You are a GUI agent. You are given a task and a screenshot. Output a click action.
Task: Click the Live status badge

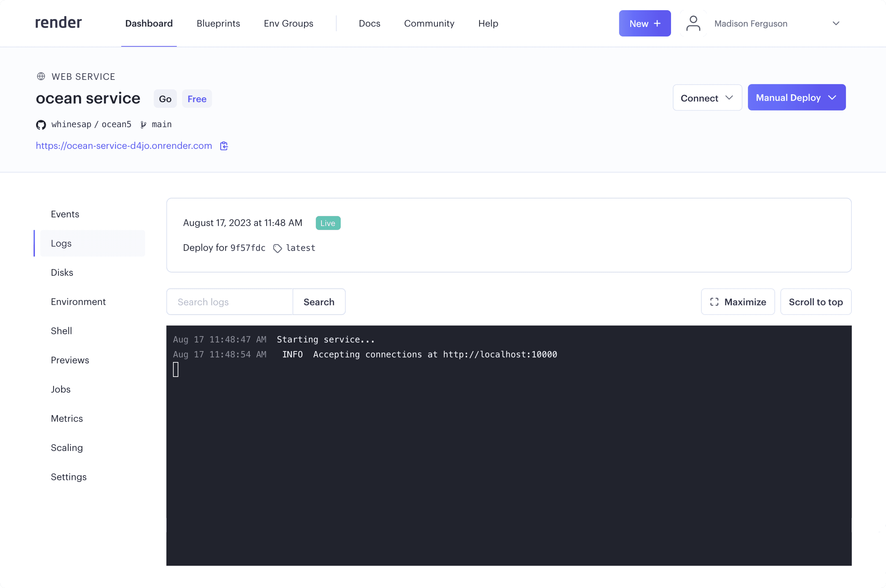pyautogui.click(x=328, y=223)
